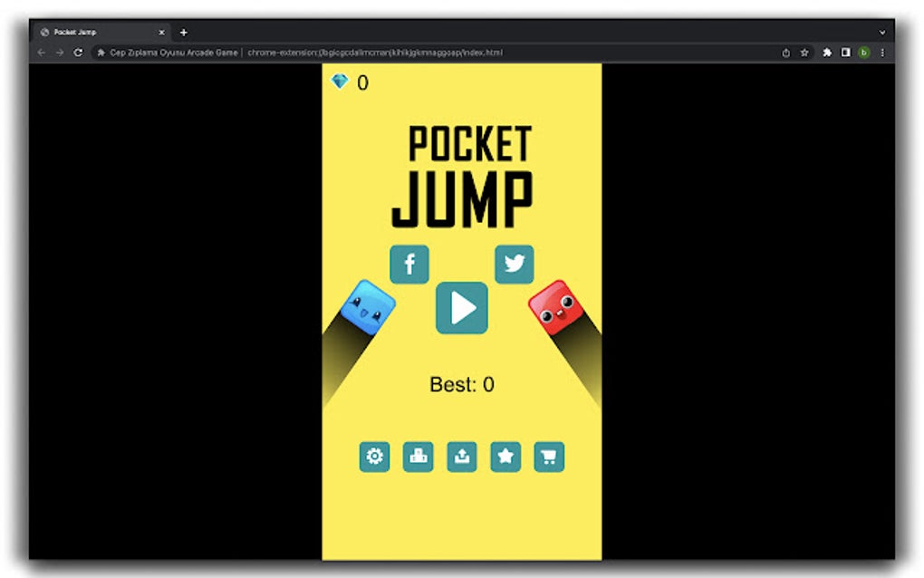Open the Chrome extensions puzzle menu
Screen dimensions: 924x578
827,53
